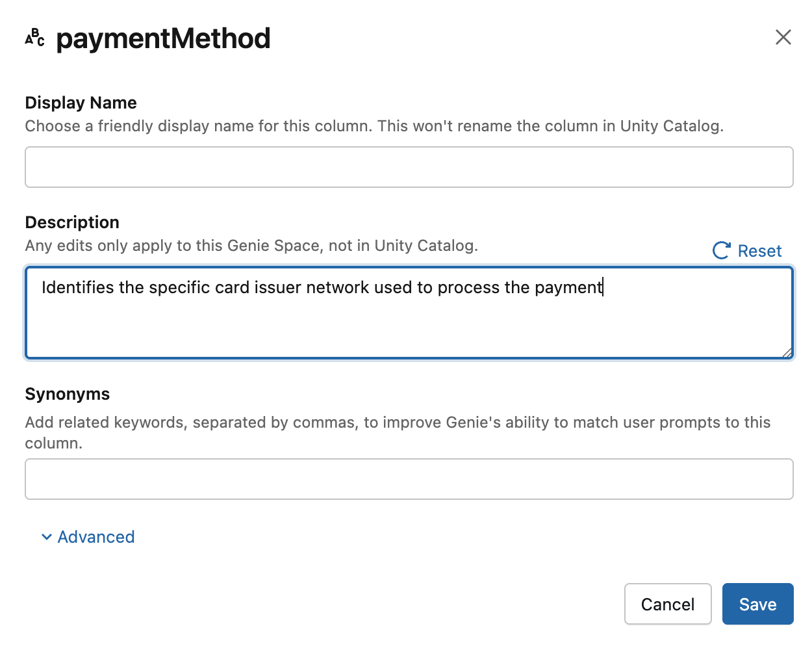
Task: Click the Synonyms heading label
Action: [x=67, y=394]
